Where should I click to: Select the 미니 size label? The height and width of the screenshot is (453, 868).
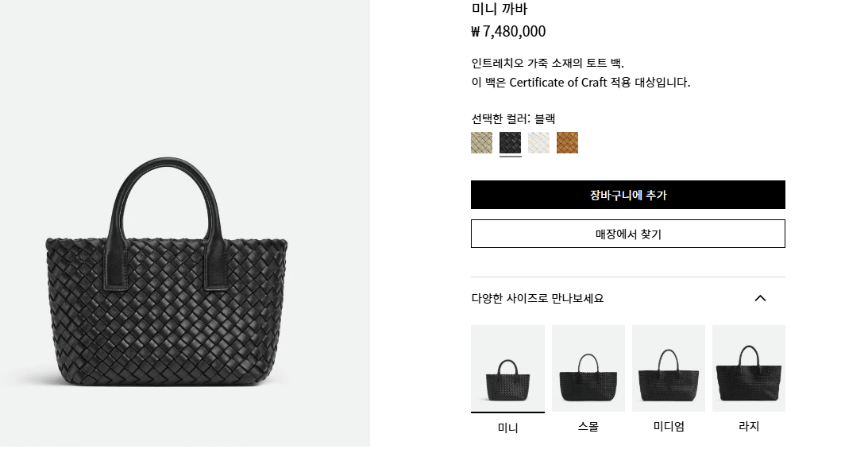coord(507,428)
